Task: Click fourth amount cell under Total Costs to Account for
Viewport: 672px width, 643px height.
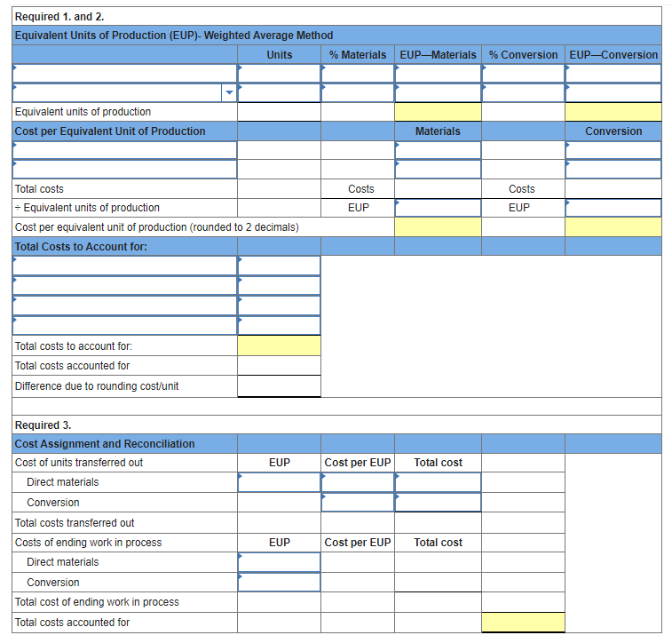Action: click(279, 325)
